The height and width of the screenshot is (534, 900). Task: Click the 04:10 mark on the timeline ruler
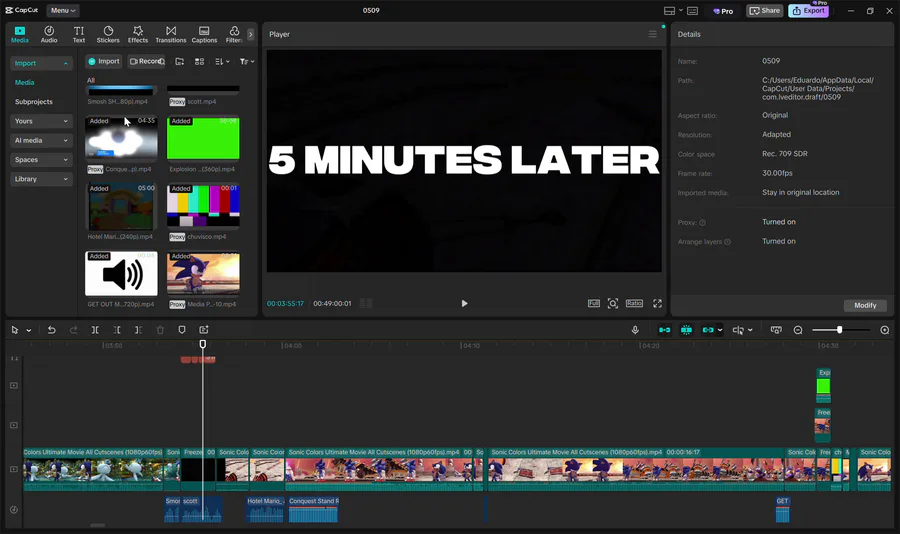471,346
